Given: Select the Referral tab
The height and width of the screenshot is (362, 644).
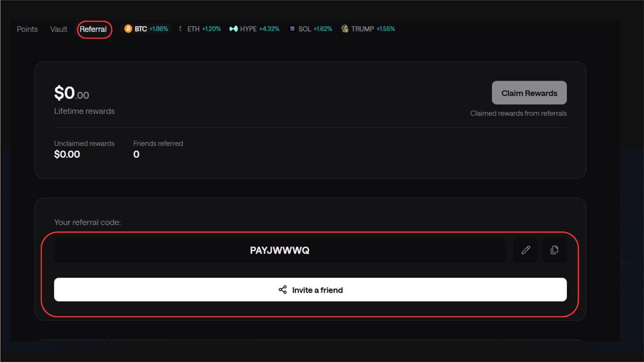Looking at the screenshot, I should click(93, 29).
